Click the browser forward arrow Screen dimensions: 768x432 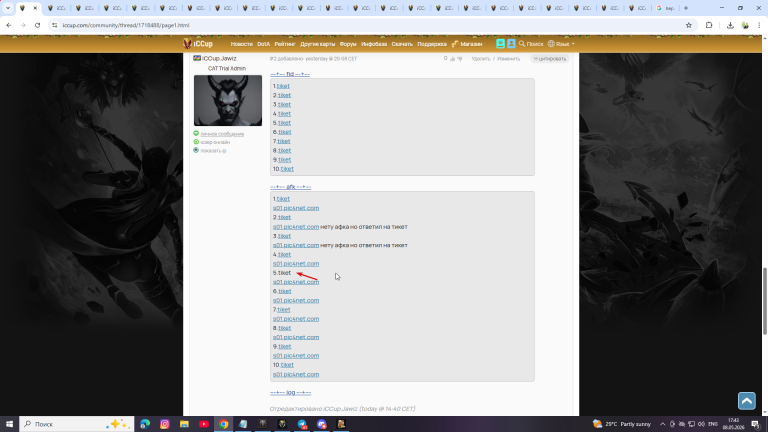(x=23, y=25)
